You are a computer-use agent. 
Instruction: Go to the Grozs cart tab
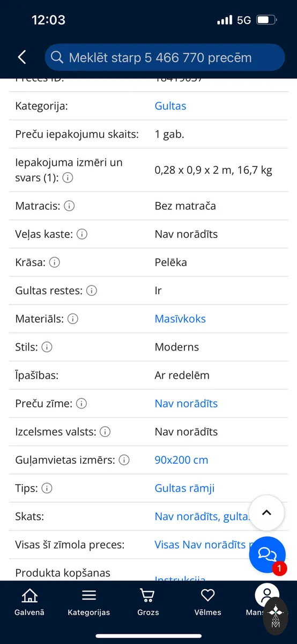(x=148, y=602)
